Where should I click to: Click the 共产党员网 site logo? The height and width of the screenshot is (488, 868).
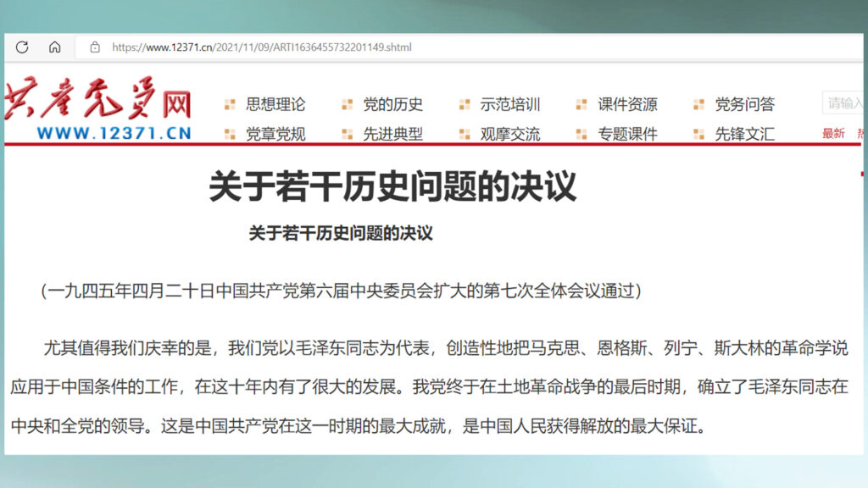pos(98,112)
